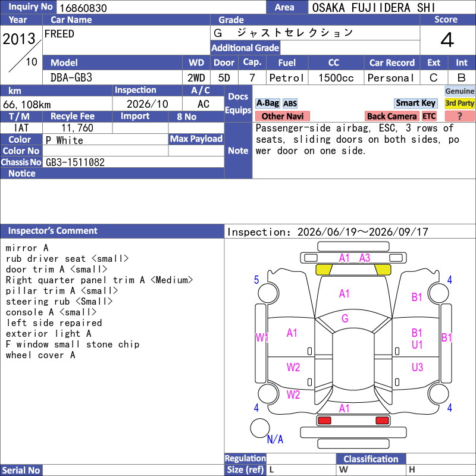
Task: Click the G windshield mark on diagram
Action: [x=345, y=318]
